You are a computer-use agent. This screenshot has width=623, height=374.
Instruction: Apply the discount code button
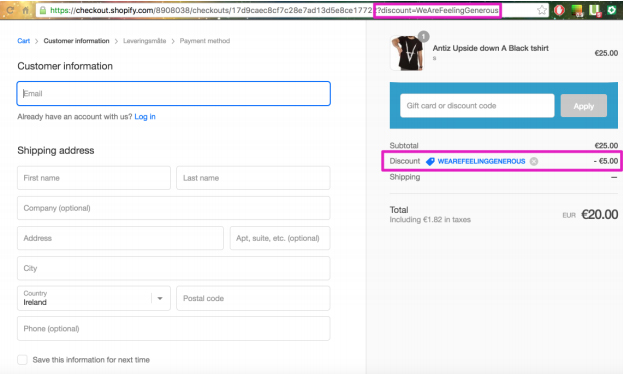(x=583, y=106)
